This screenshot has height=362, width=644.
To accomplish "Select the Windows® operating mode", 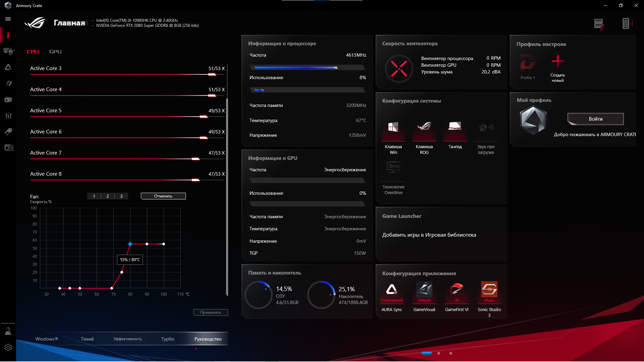I will 47,339.
